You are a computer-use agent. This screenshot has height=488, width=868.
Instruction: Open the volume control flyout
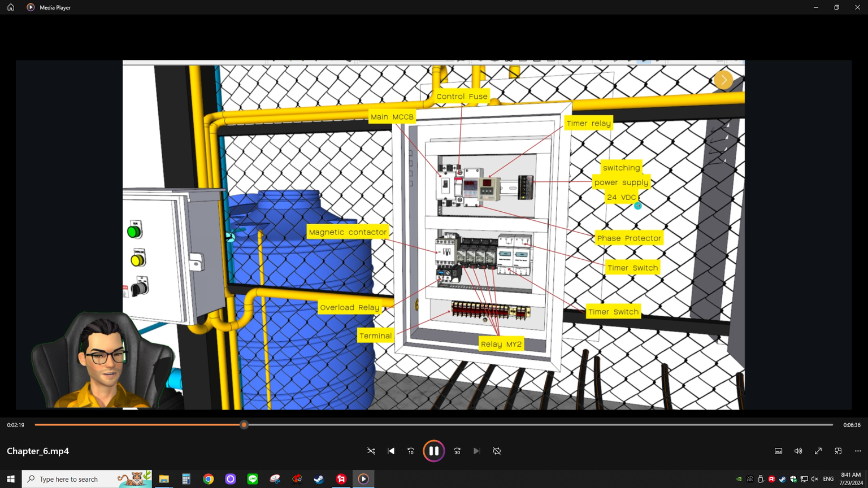(x=798, y=451)
